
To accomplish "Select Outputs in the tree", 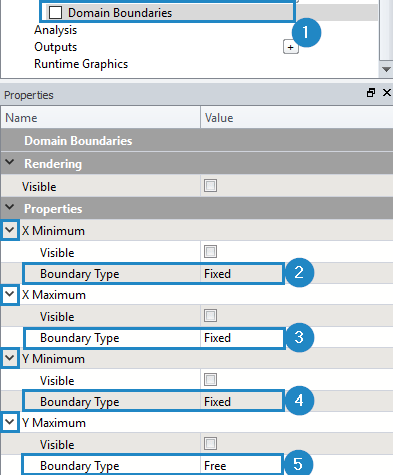I will tap(55, 47).
